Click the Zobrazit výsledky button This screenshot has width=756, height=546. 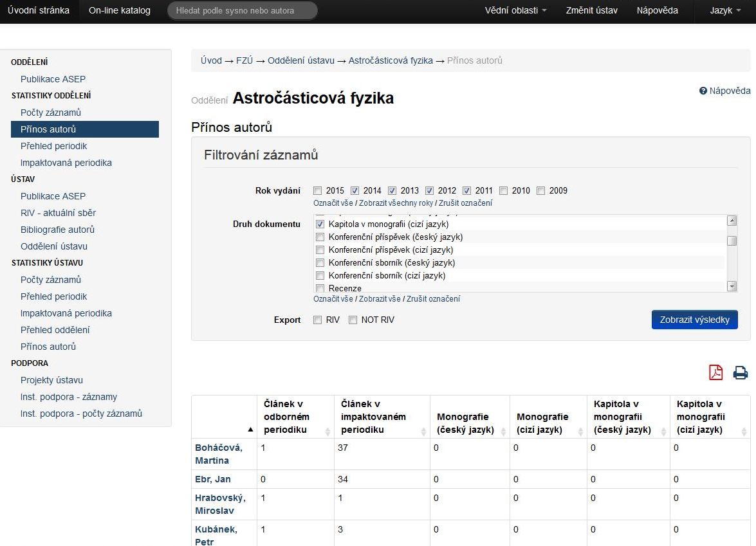tap(694, 320)
